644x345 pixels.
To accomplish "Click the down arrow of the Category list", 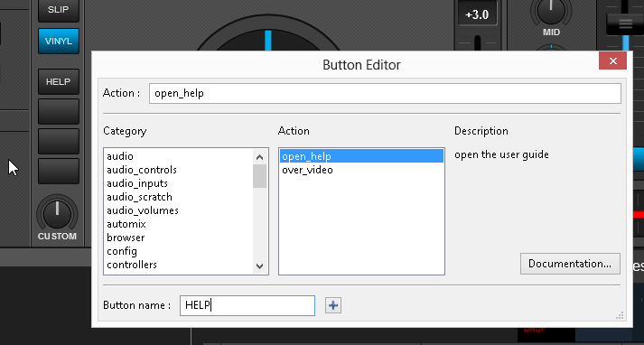I will coord(259,266).
